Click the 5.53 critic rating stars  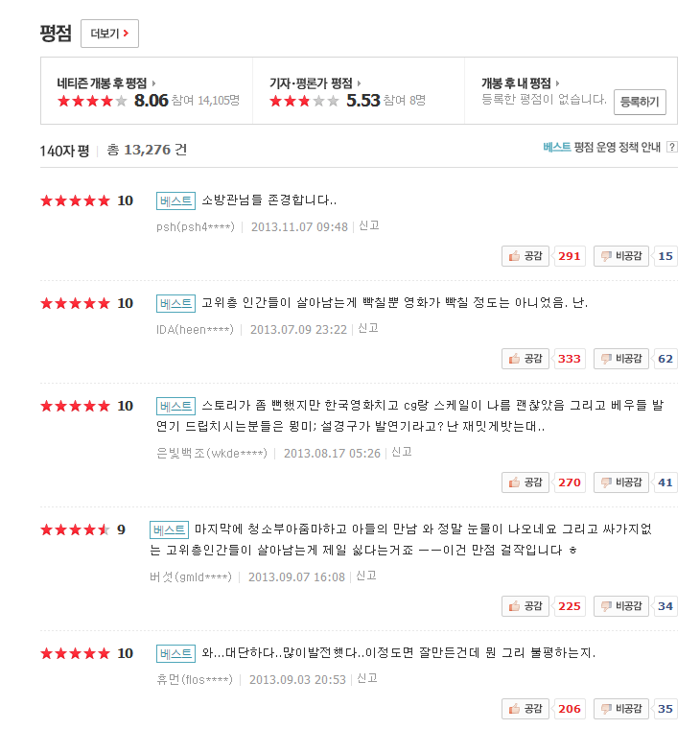point(304,101)
